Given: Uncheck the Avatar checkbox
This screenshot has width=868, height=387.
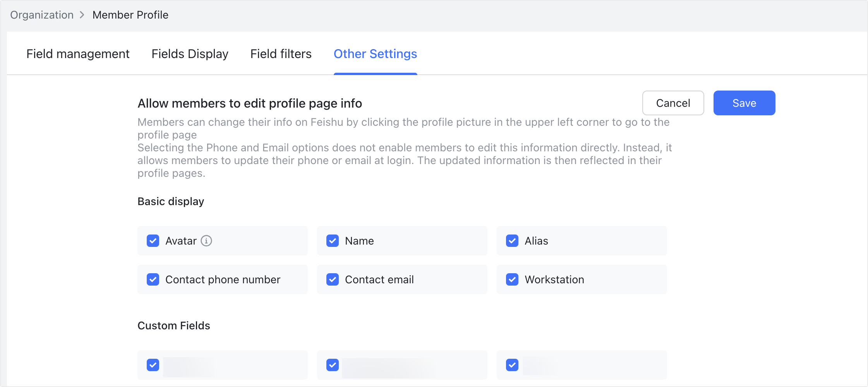Looking at the screenshot, I should (x=153, y=241).
